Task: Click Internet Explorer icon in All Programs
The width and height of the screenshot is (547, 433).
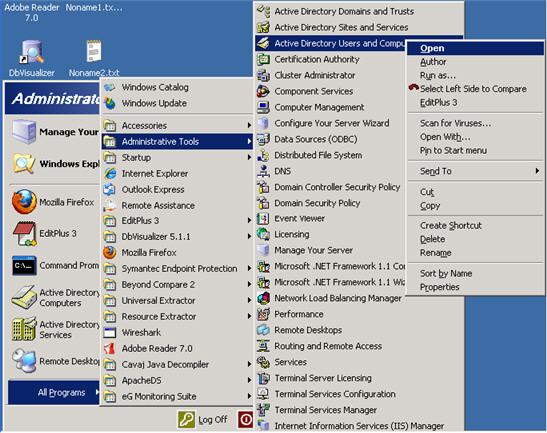Action: (x=110, y=173)
